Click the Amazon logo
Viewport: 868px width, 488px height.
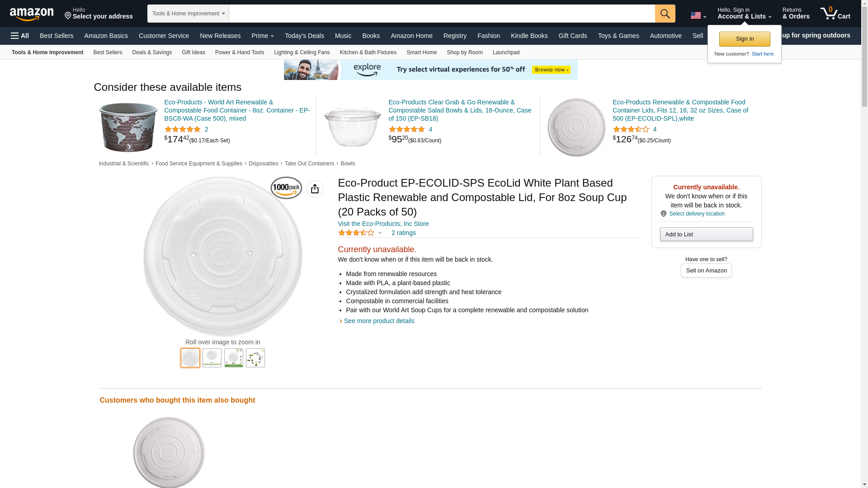click(32, 14)
